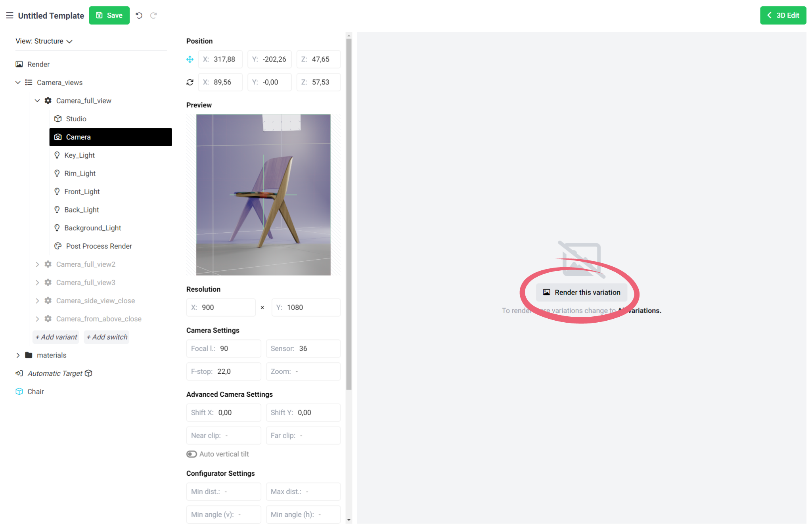Expand the Camera_full_view2 node
This screenshot has height=528, width=812.
click(37, 264)
